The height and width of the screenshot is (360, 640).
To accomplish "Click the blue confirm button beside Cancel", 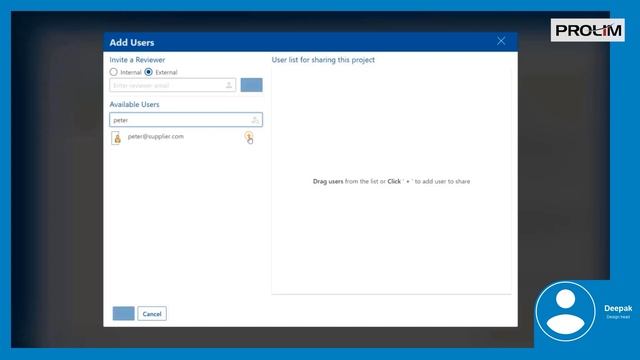I will [124, 313].
